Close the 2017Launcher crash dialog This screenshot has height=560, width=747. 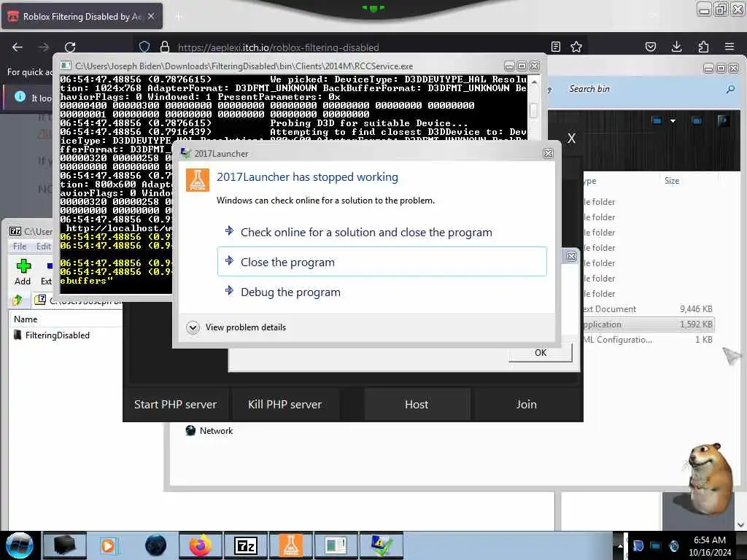548,153
